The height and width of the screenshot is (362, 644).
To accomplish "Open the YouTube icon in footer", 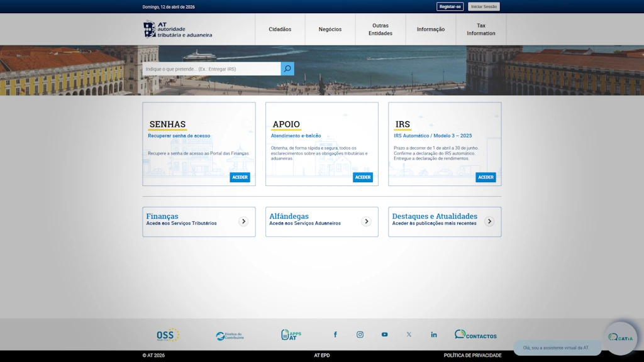I will click(384, 334).
